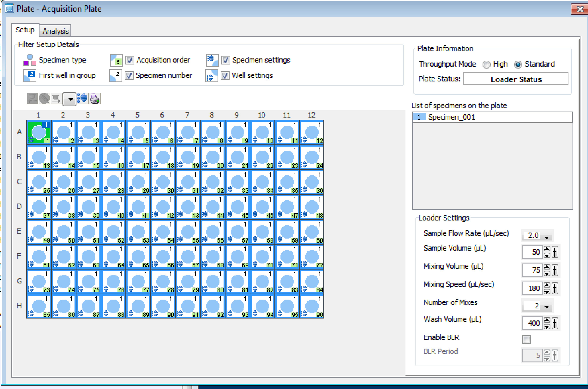Screen dimensions: 588x389
Task: Toggle the Specimen settings checkbox
Action: click(x=225, y=60)
